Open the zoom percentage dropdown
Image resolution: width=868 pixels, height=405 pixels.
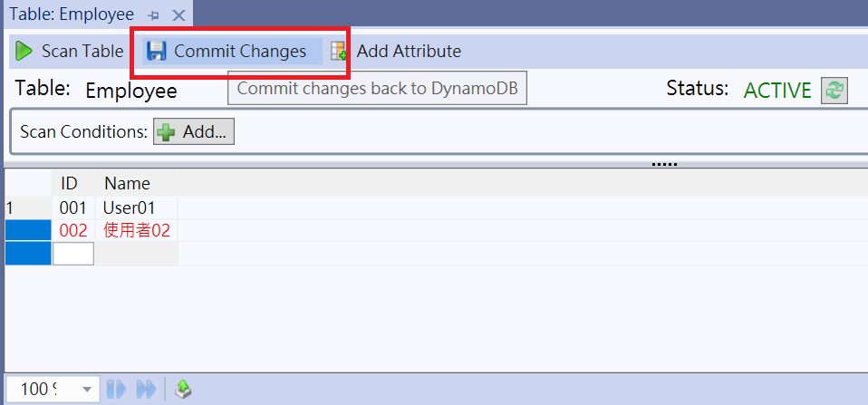click(86, 390)
